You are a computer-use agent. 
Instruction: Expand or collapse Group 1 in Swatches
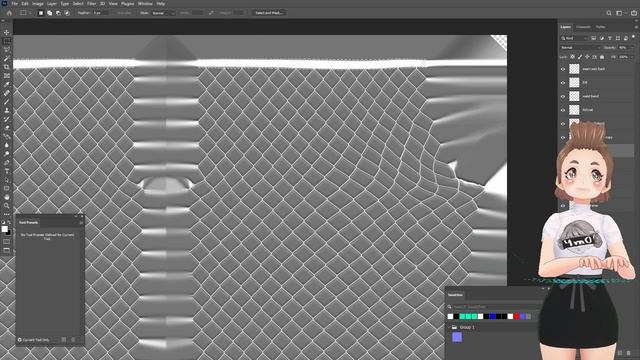[x=449, y=327]
